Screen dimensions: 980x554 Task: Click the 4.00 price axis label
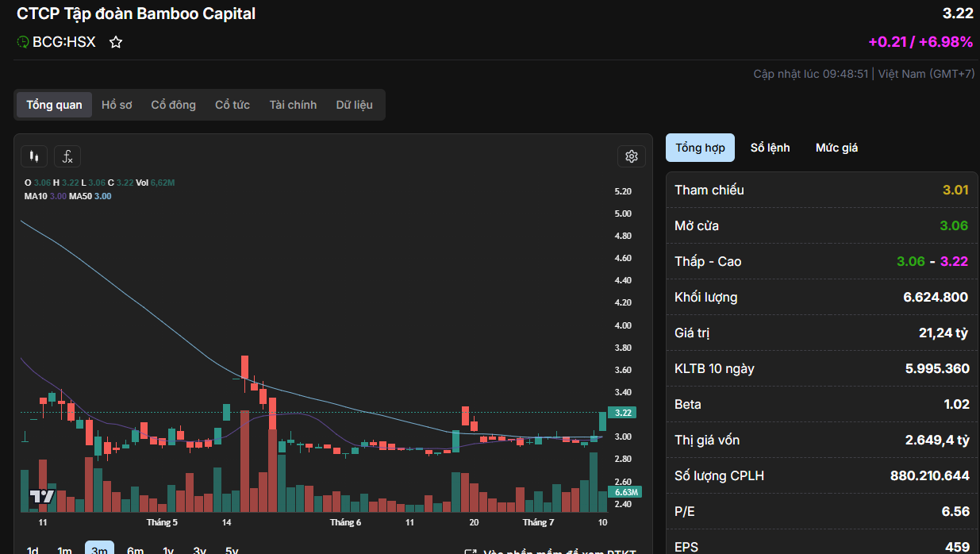[x=623, y=325]
